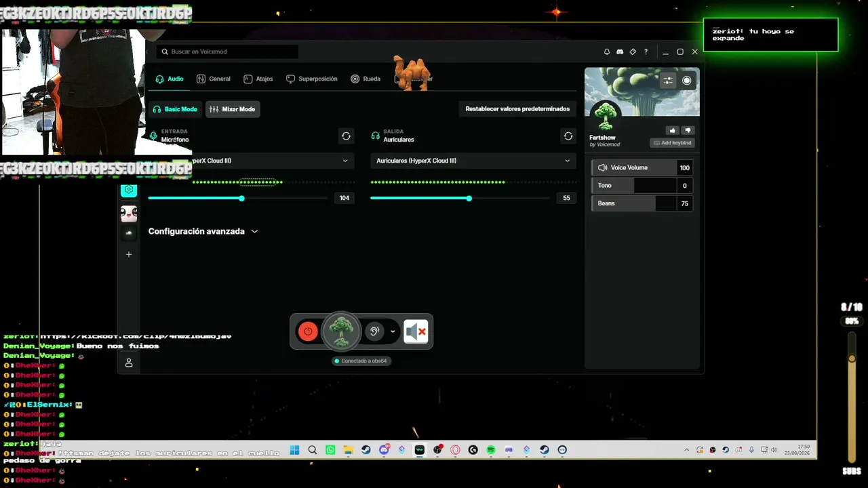The width and height of the screenshot is (868, 488).
Task: Click the Buscar en Voicemod search field
Action: [x=227, y=52]
